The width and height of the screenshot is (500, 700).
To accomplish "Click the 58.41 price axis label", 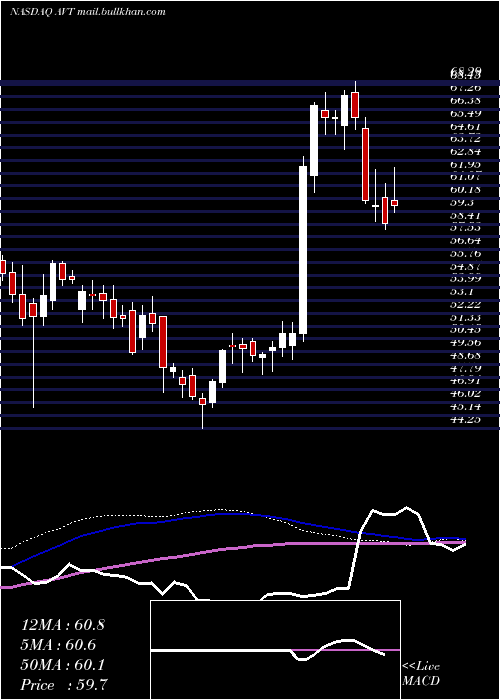I will 466,216.
